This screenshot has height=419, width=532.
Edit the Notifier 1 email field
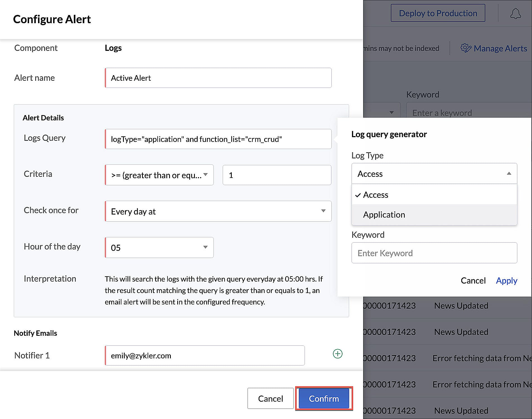(x=205, y=356)
